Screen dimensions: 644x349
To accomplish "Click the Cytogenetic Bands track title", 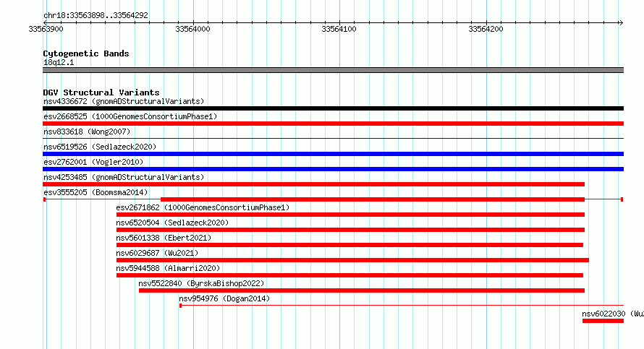I will pyautogui.click(x=86, y=53).
